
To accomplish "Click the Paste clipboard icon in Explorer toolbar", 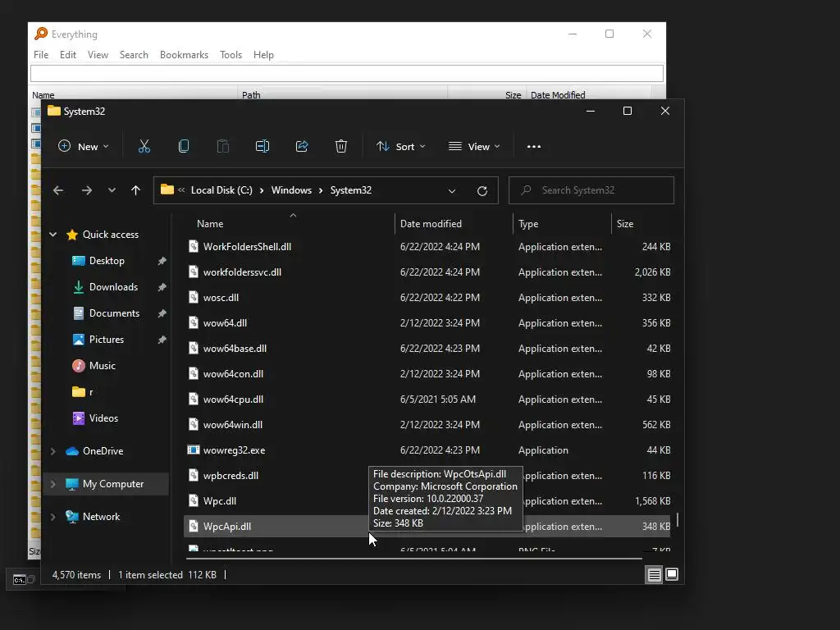I will [x=223, y=146].
